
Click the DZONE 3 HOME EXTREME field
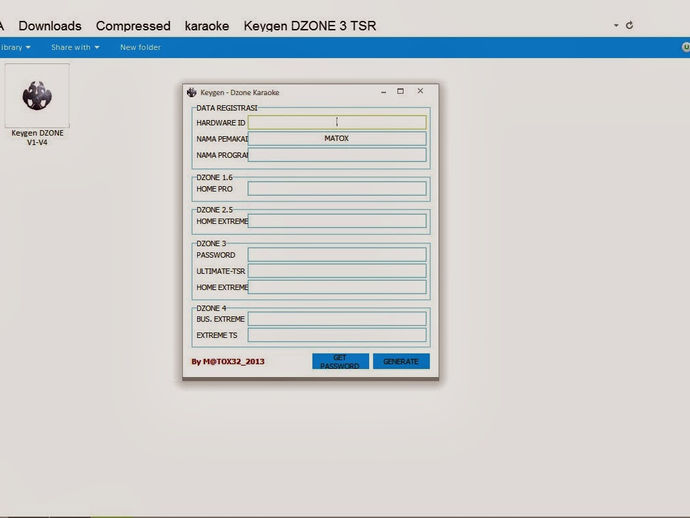337,287
